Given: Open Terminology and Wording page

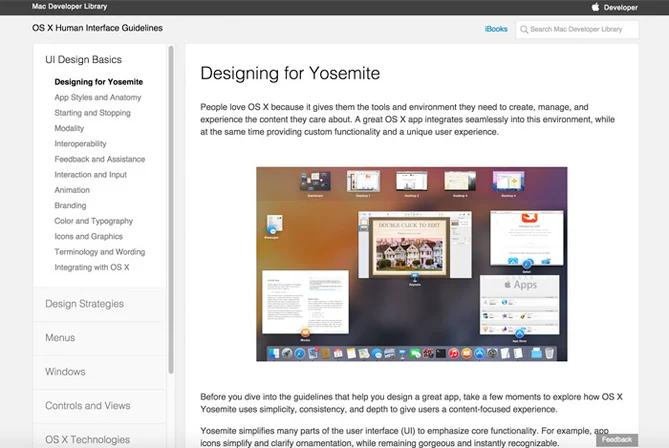Looking at the screenshot, I should pyautogui.click(x=100, y=252).
